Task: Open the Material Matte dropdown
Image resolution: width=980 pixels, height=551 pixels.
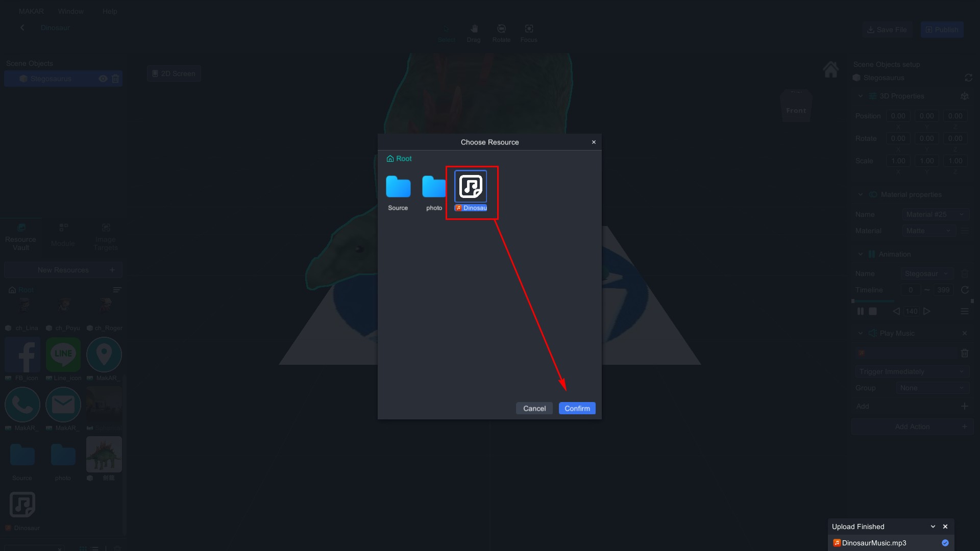Action: [x=929, y=231]
